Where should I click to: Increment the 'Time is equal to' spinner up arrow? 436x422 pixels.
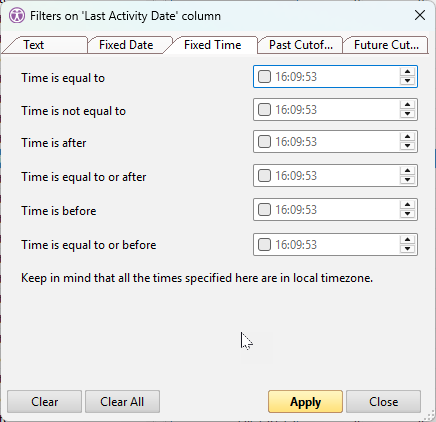(407, 72)
